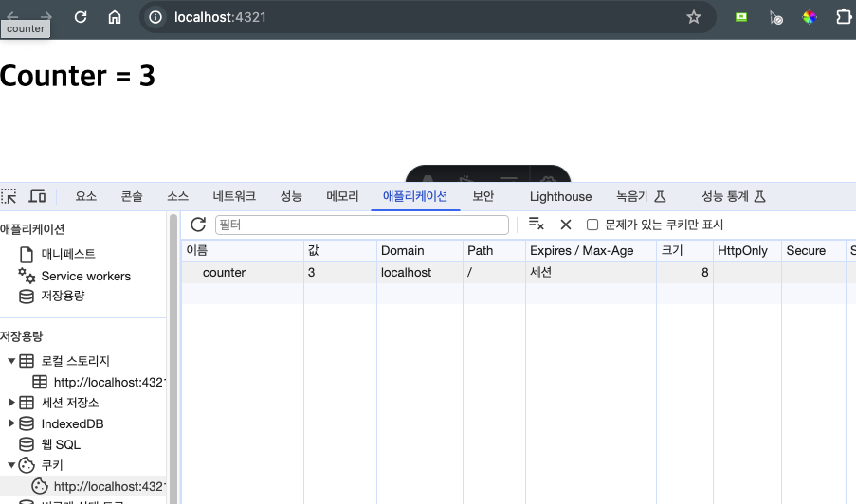Open the 보안 tab

point(483,196)
